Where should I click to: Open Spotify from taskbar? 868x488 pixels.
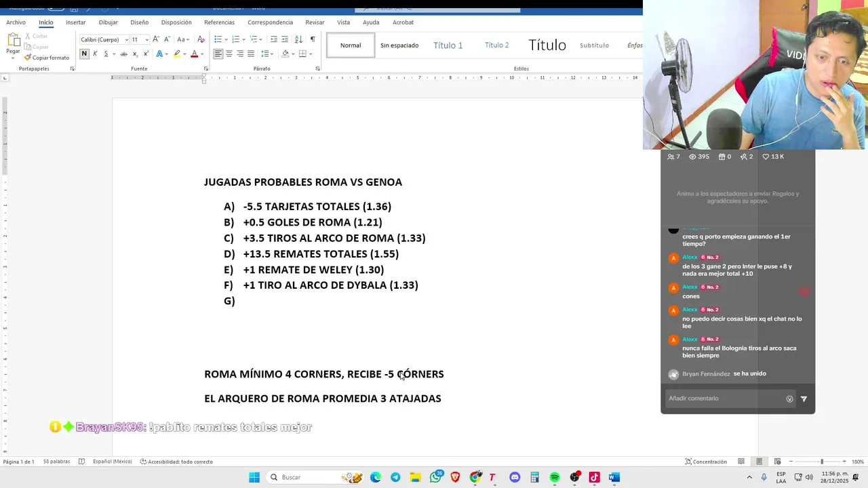click(x=555, y=477)
